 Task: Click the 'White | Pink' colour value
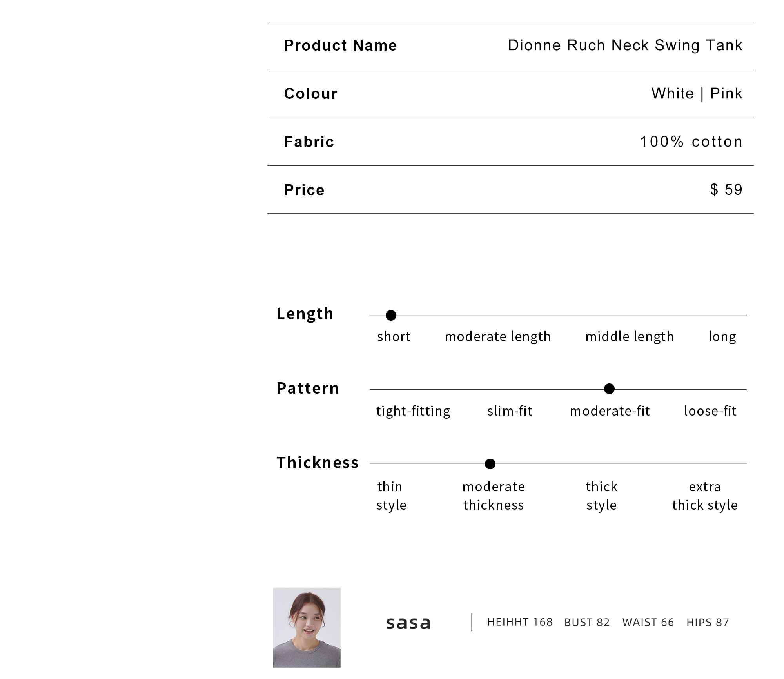point(697,94)
